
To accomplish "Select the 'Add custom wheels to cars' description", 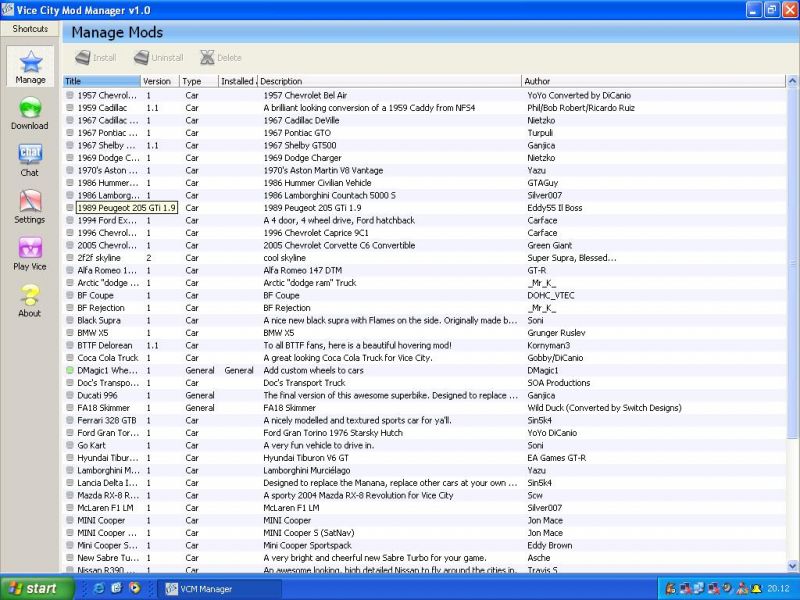I will (313, 370).
